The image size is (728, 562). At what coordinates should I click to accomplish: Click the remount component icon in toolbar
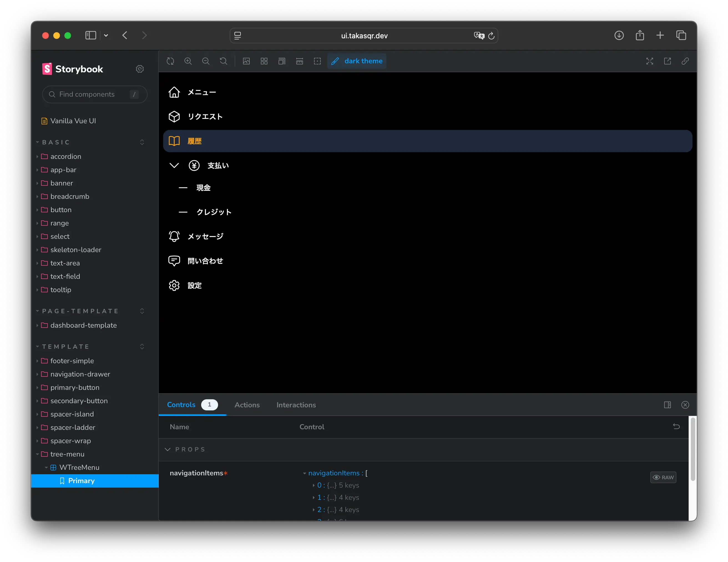170,61
